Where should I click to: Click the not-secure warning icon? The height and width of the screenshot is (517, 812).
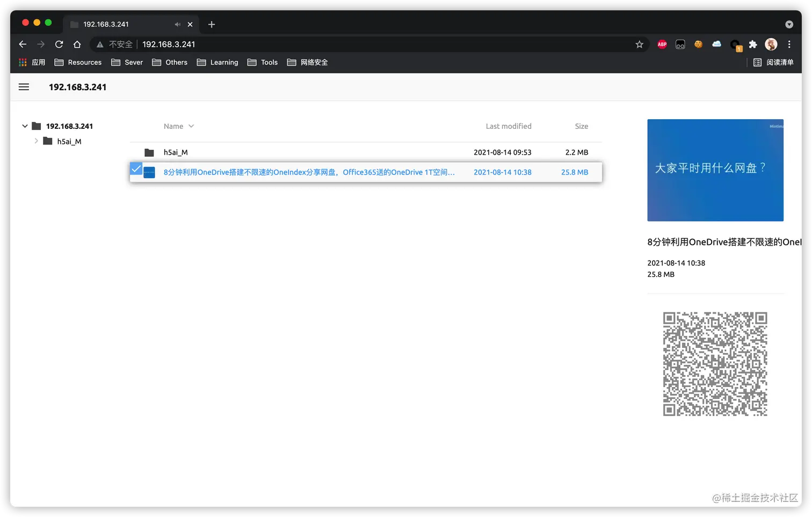tap(100, 45)
